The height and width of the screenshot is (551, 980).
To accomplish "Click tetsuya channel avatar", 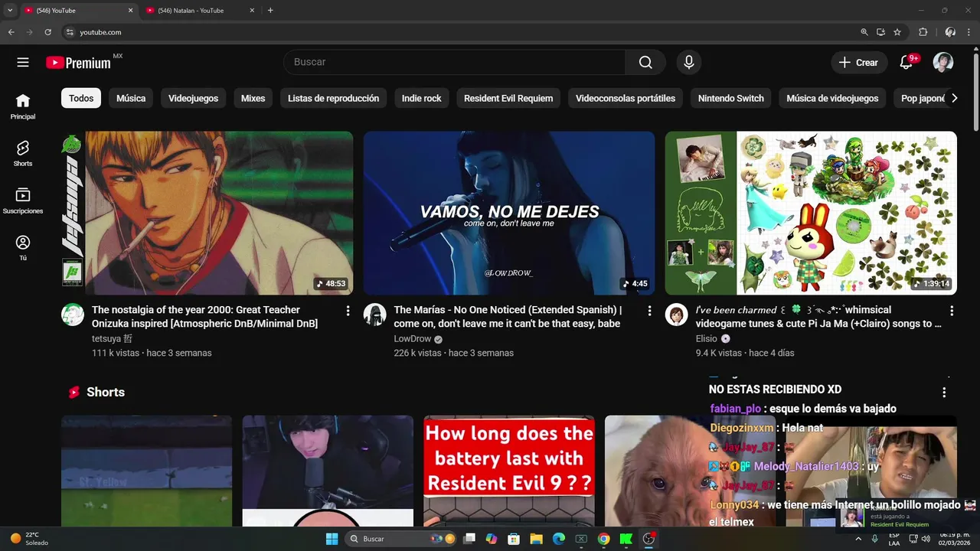I will point(73,315).
